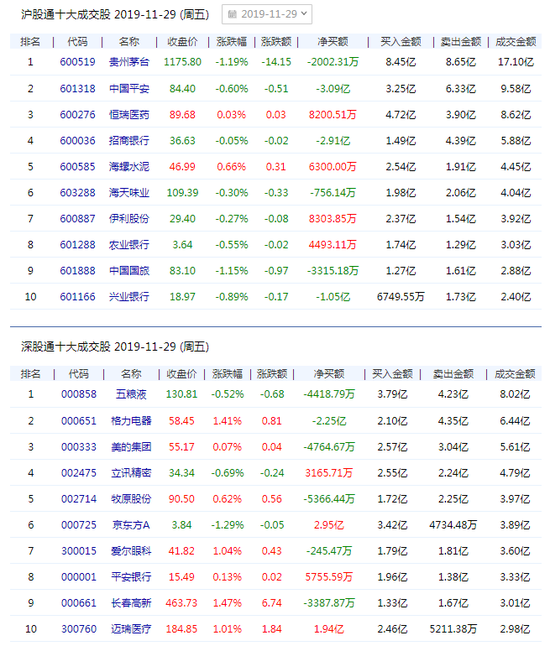
Task: Open stock code 000333 link
Action: (x=79, y=447)
